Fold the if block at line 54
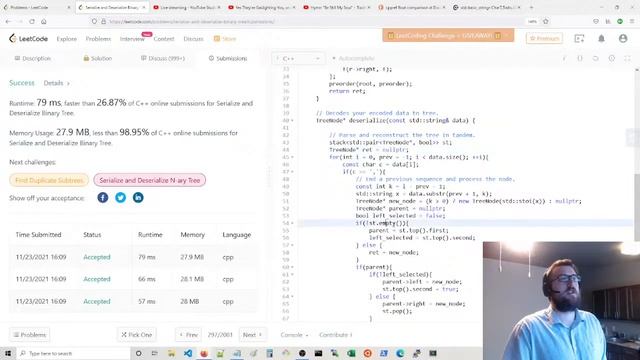 pyautogui.click(x=292, y=223)
